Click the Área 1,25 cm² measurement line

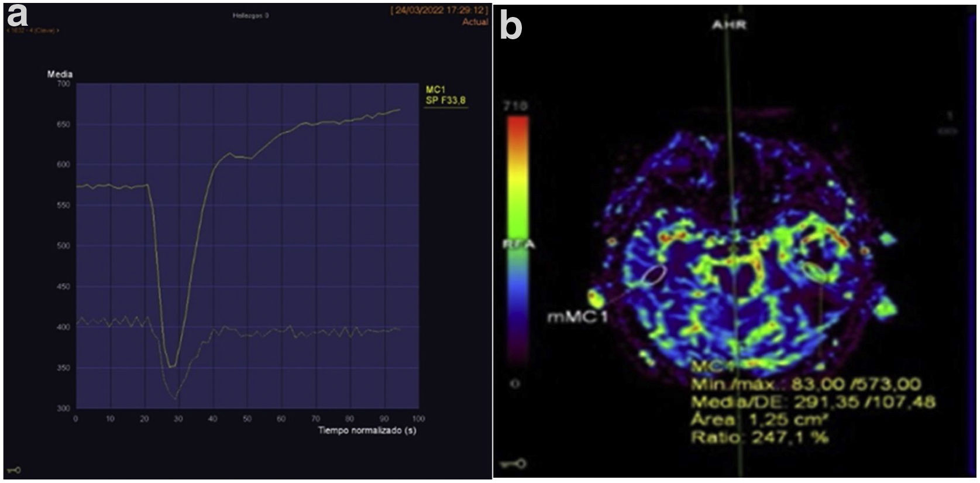click(755, 420)
